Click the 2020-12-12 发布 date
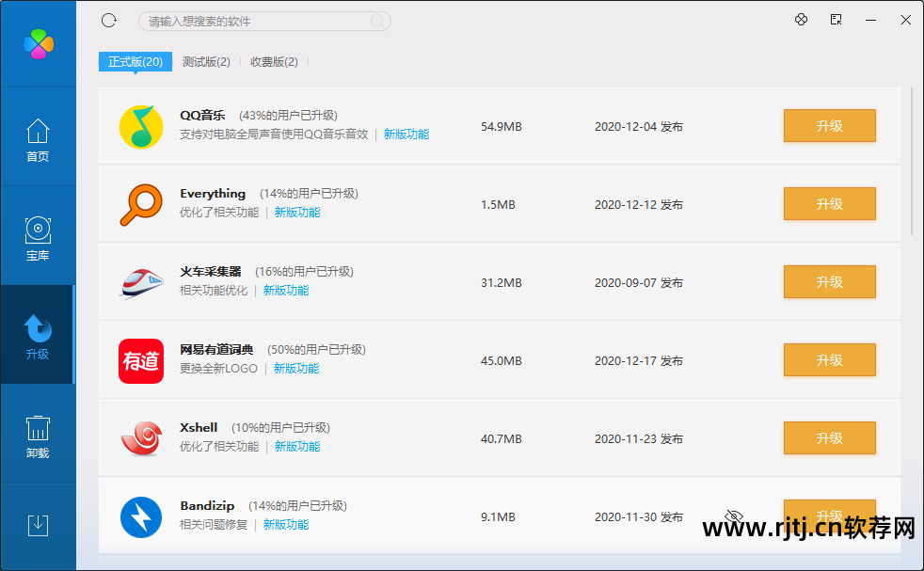924x571 pixels. coord(639,204)
